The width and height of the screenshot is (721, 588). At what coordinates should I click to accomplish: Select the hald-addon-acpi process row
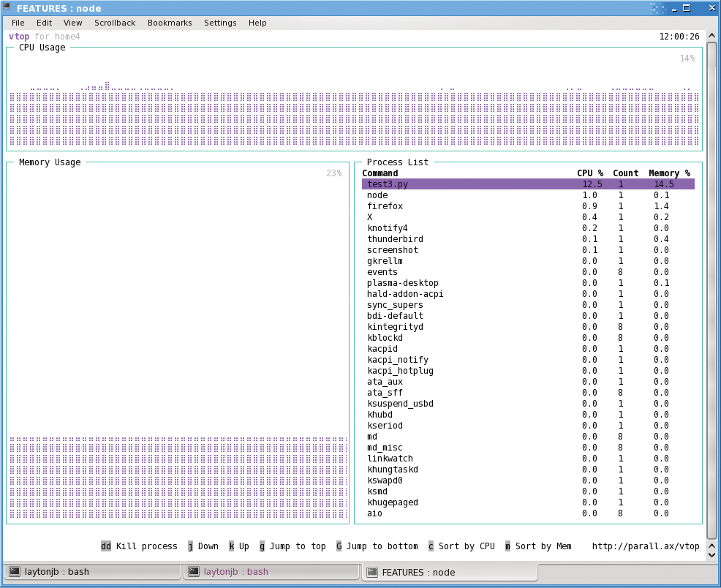528,294
